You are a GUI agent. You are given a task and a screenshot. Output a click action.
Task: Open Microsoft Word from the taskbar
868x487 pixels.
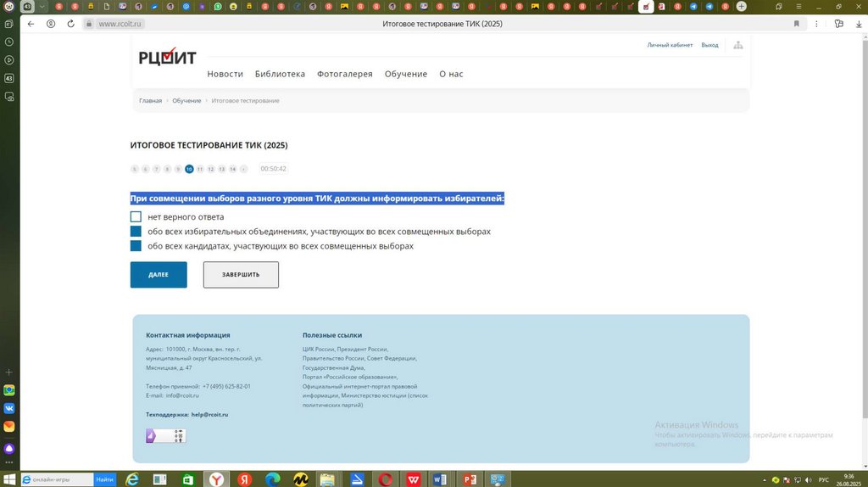point(441,479)
